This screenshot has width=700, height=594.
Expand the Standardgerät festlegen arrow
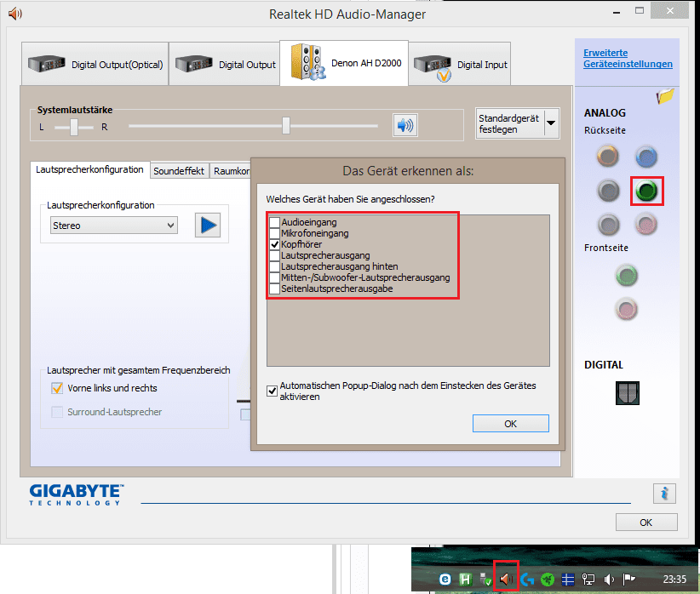[551, 123]
